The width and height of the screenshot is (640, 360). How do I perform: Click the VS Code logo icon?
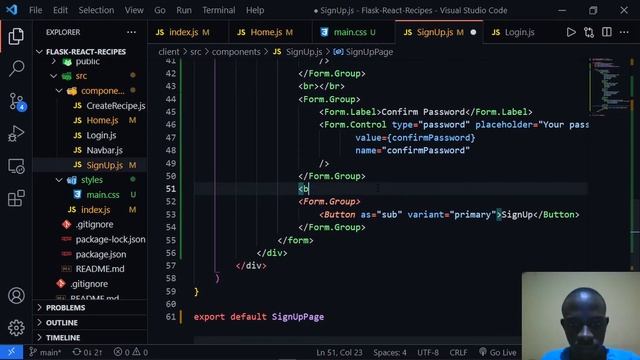click(x=11, y=10)
